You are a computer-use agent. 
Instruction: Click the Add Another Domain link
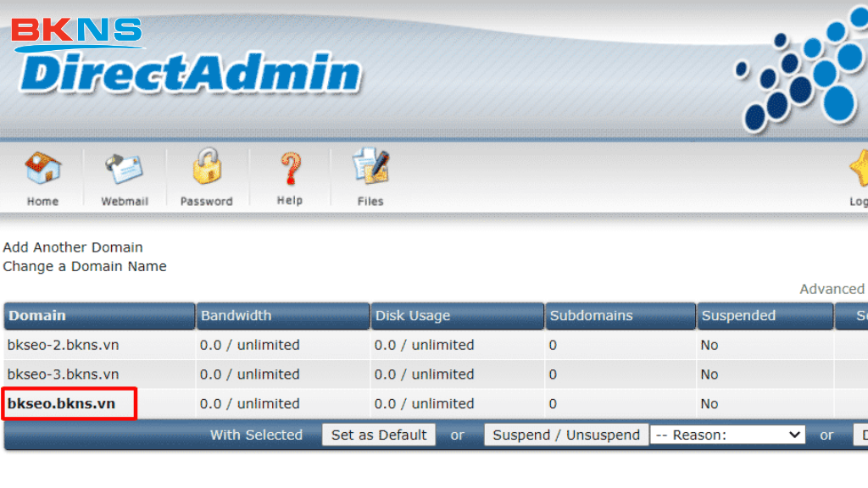pos(73,247)
